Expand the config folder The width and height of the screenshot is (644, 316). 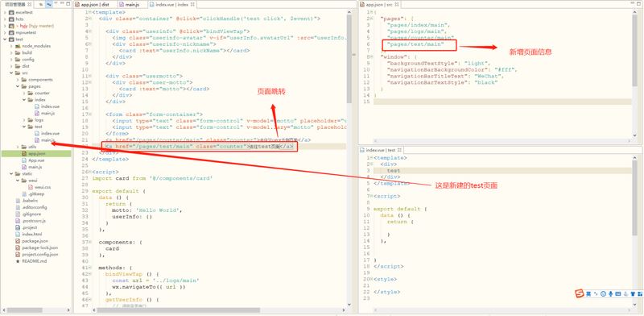pos(11,60)
